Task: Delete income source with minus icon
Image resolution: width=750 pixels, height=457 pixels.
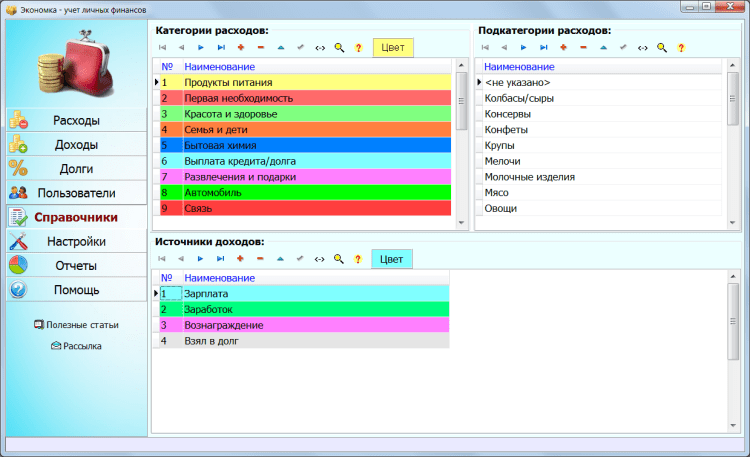Action: 260,259
